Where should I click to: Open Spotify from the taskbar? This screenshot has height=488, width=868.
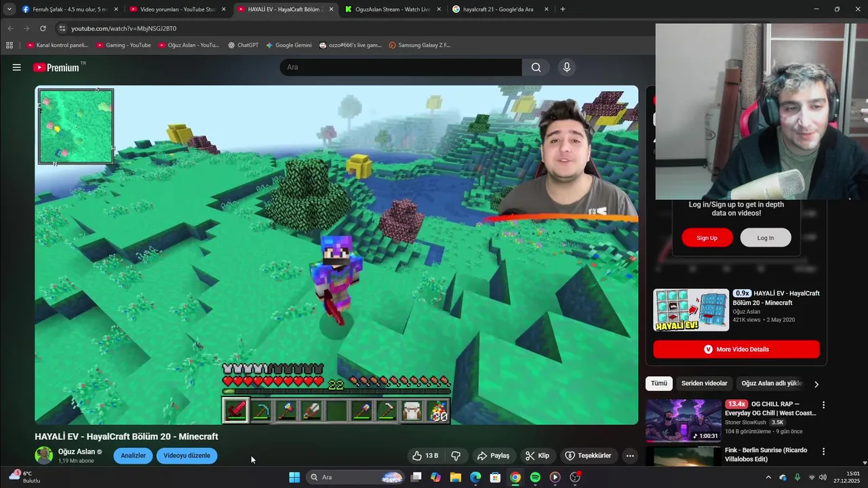coord(535,477)
